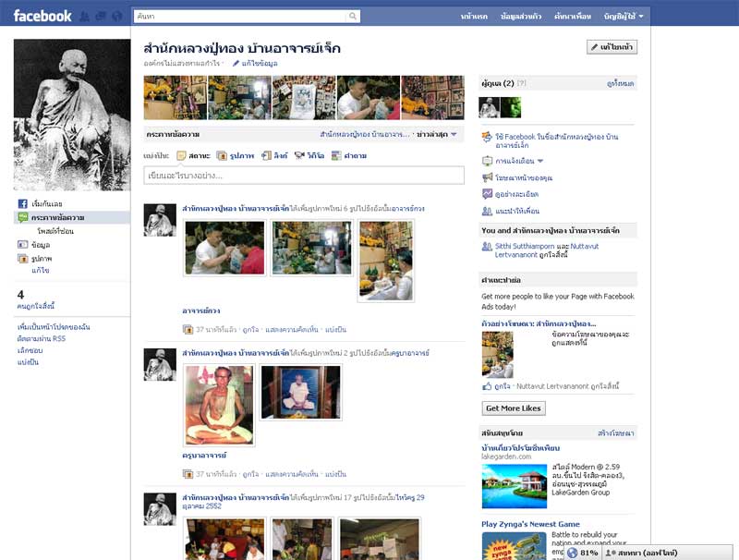Image resolution: width=739 pixels, height=560 pixels.
Task: Select the Photo share option
Action: pos(236,155)
